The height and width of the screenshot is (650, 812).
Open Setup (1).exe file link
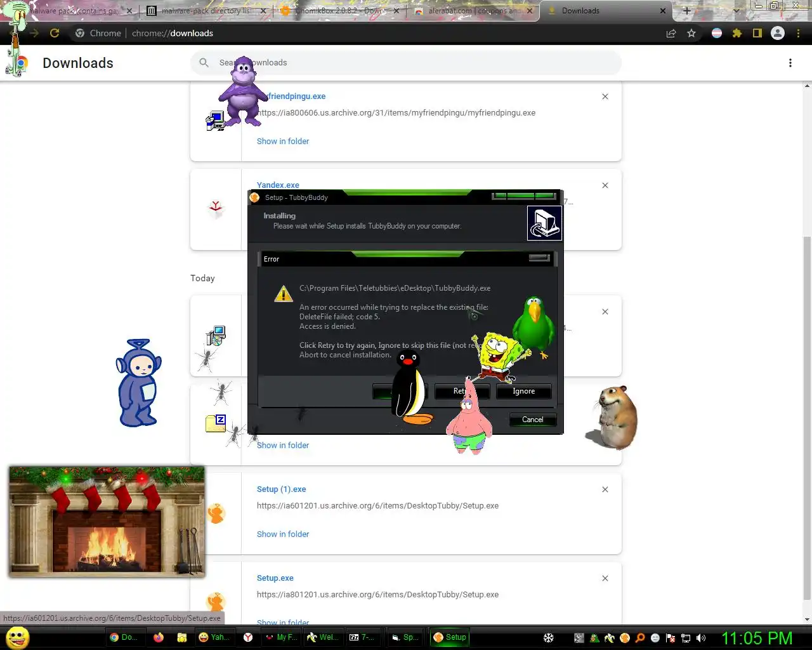pos(282,489)
